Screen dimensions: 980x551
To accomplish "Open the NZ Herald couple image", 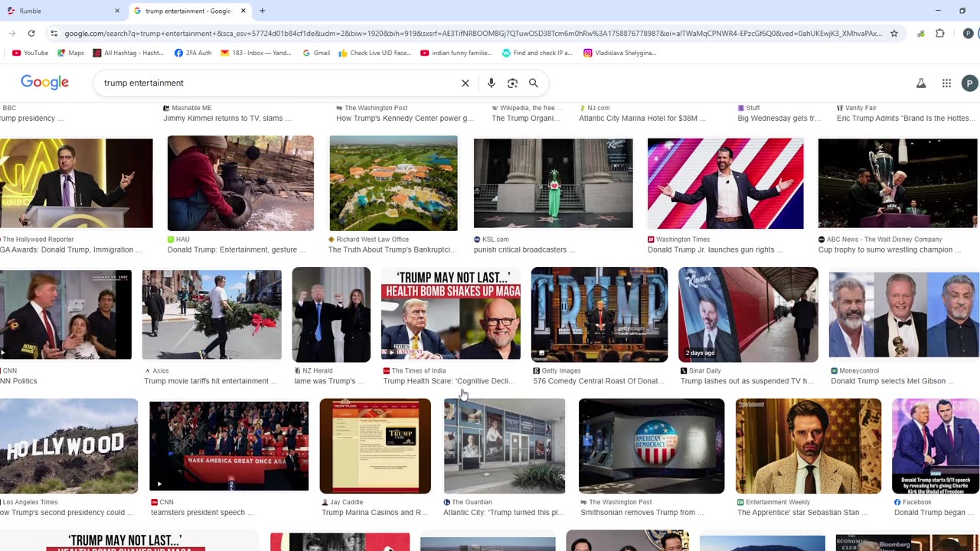I will point(331,315).
